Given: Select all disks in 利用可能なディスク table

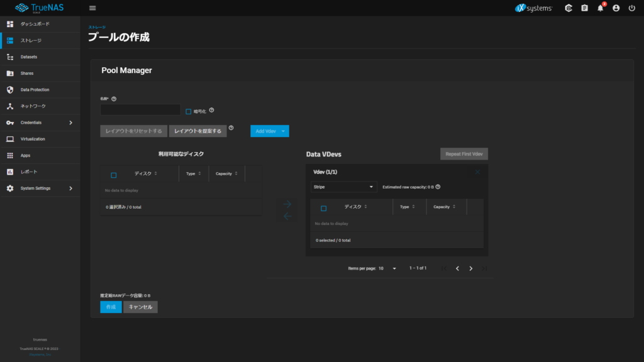Looking at the screenshot, I should pos(114,175).
